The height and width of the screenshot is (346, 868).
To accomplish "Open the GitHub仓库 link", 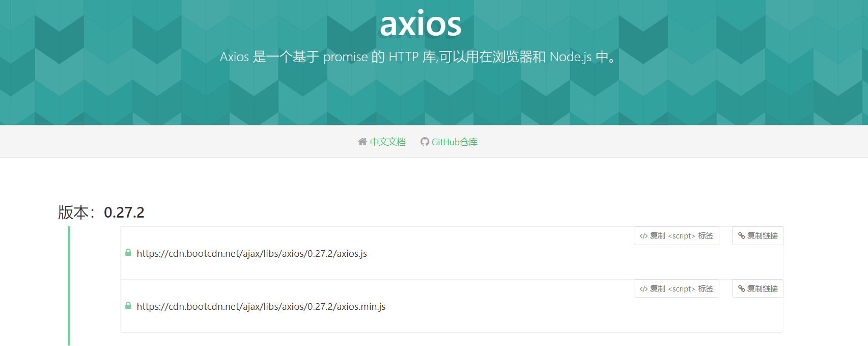I will [455, 142].
